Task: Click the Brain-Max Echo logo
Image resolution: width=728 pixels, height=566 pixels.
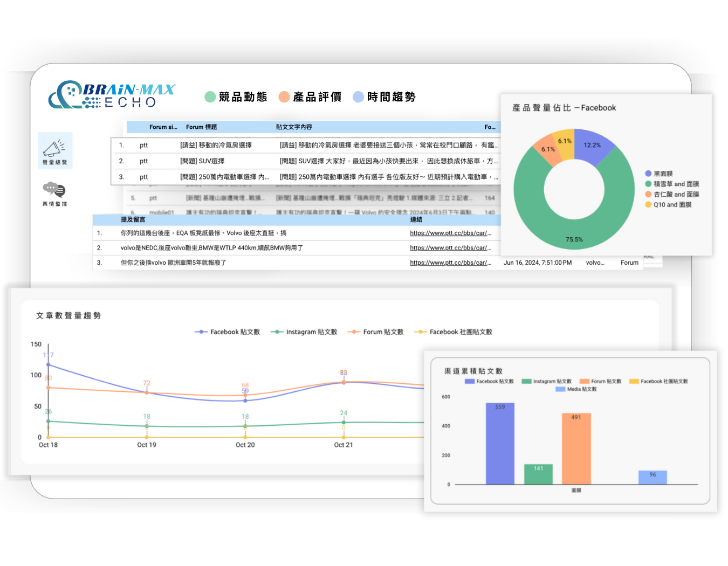Action: pyautogui.click(x=112, y=95)
